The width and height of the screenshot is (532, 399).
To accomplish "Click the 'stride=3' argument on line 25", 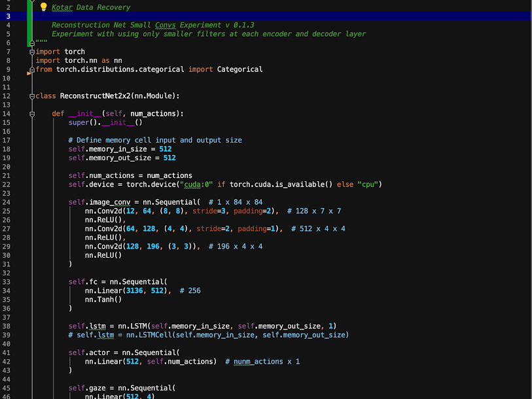I will pyautogui.click(x=209, y=211).
